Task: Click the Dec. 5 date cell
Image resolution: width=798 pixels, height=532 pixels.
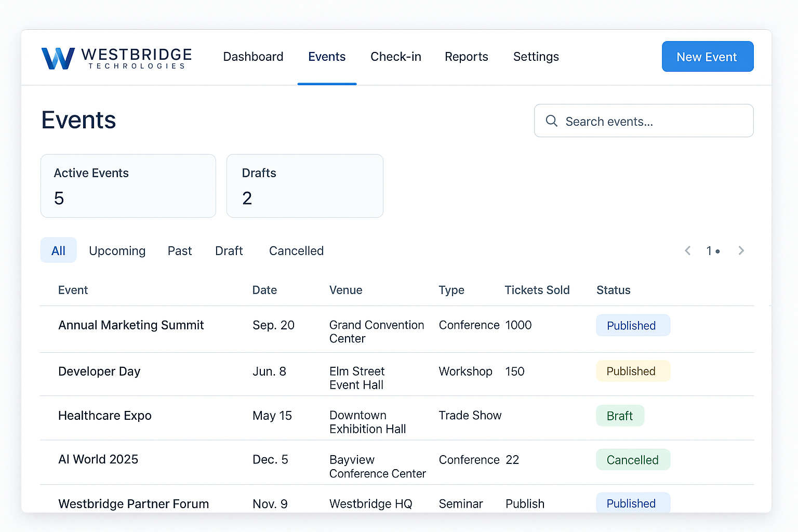Action: [x=270, y=460]
